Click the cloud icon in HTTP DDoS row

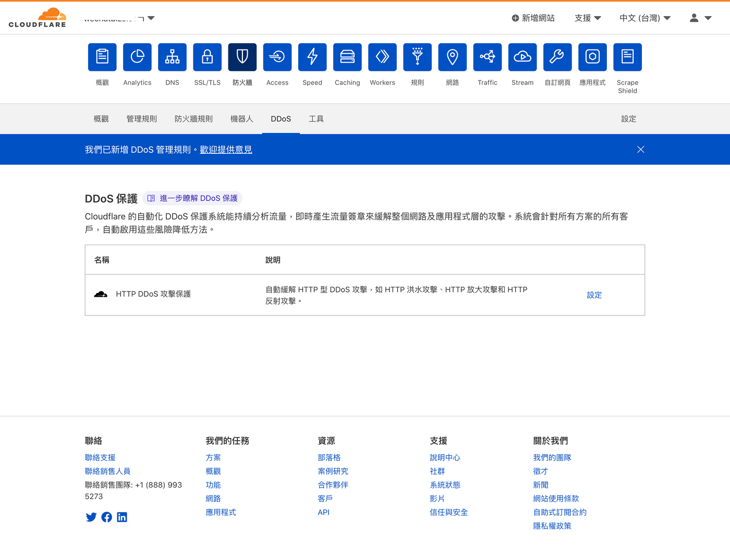101,295
